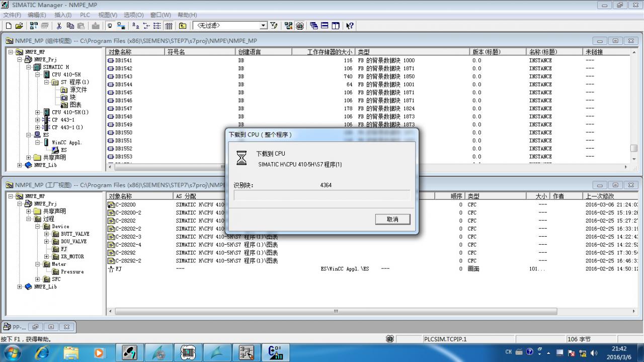Image resolution: width=644 pixels, height=362 pixels.
Task: Create a new project with the New toolbar icon
Action: [x=9, y=26]
